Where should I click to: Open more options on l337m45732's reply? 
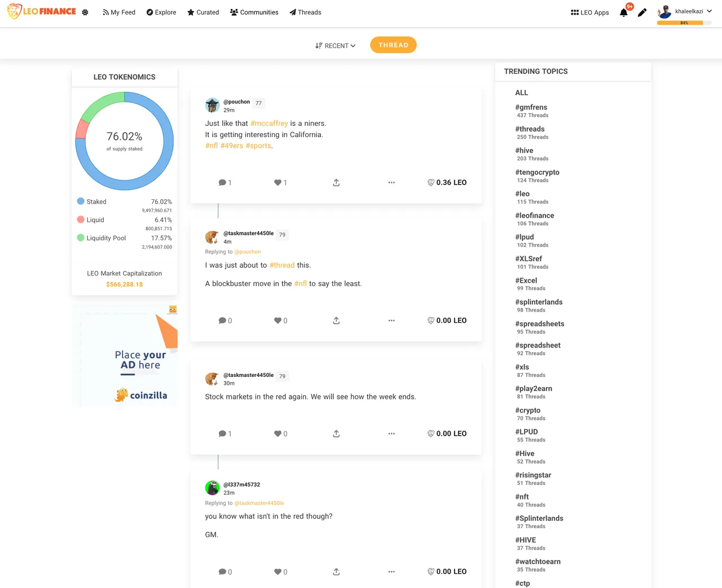pyautogui.click(x=391, y=572)
